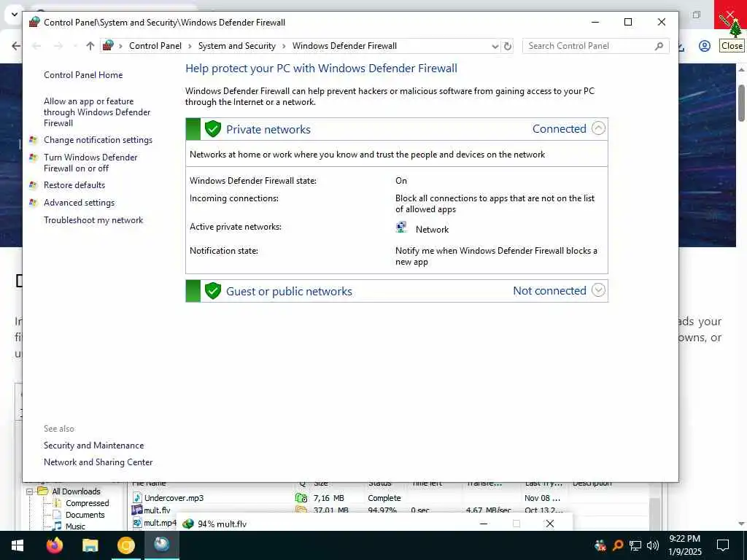Screen dimensions: 747x560
Task: Click browser profile icon behind the window
Action: click(705, 46)
